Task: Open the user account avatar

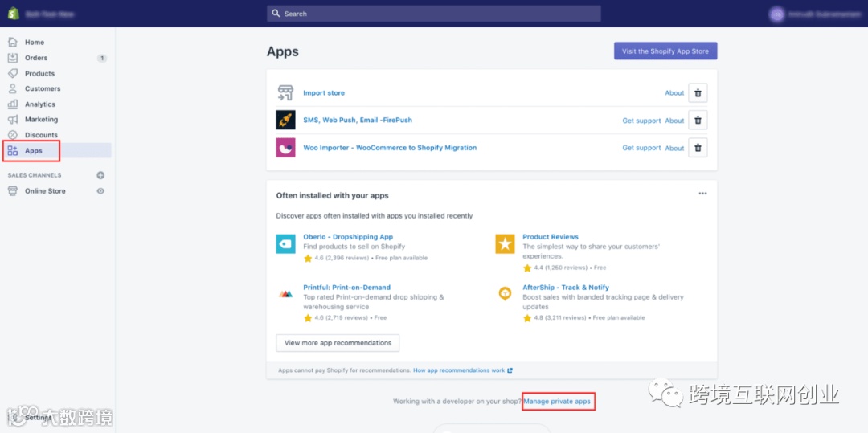Action: [x=776, y=14]
